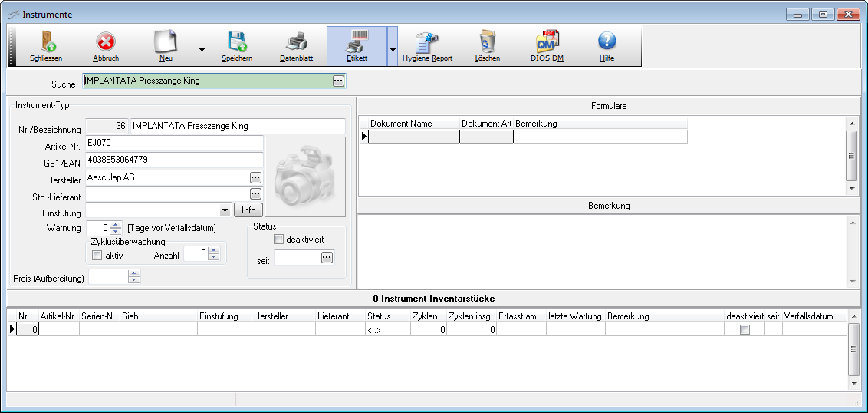Edit the Bezeichnung name field
This screenshot has width=868, height=413.
coord(238,126)
